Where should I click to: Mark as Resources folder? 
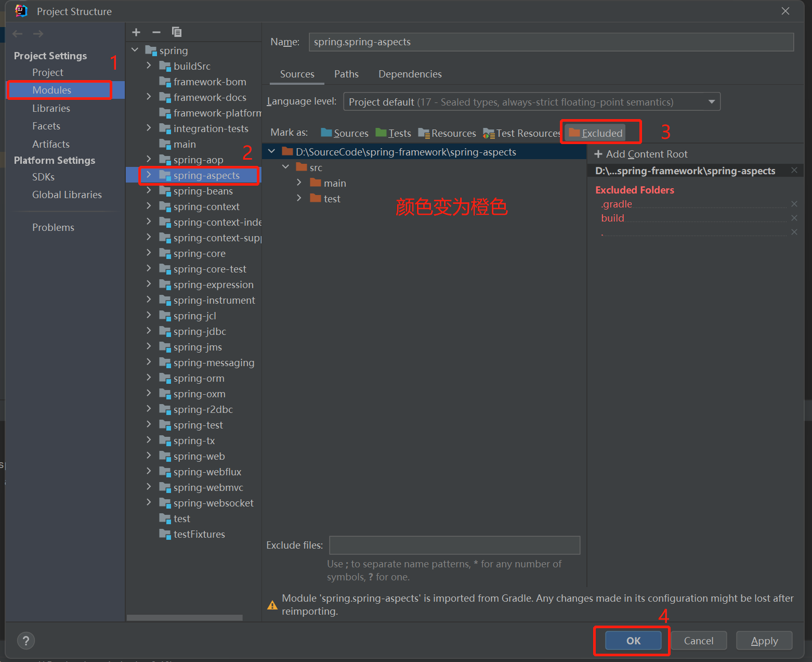click(x=447, y=133)
